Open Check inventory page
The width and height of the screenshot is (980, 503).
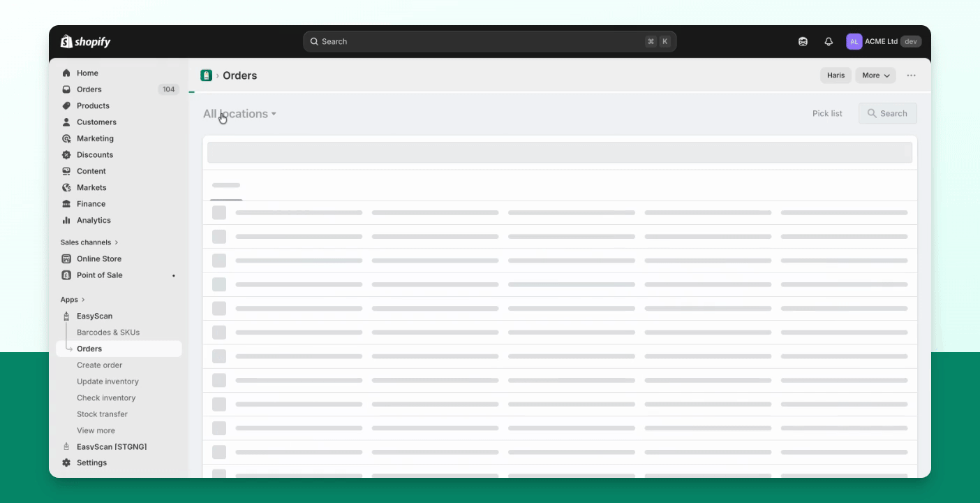point(106,398)
